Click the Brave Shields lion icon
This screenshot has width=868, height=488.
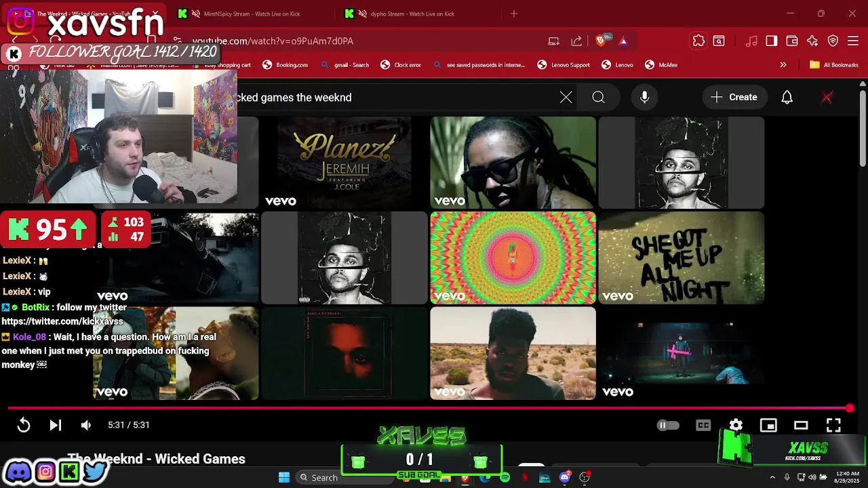point(601,41)
